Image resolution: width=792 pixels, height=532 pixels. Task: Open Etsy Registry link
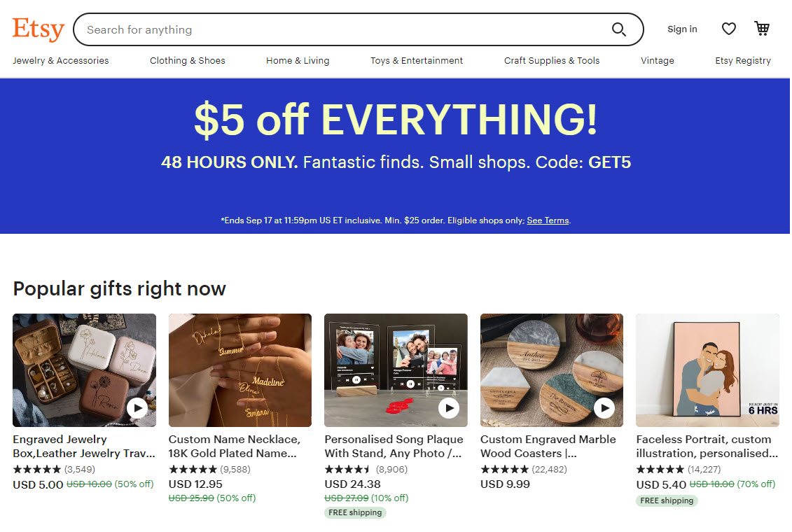click(x=743, y=61)
